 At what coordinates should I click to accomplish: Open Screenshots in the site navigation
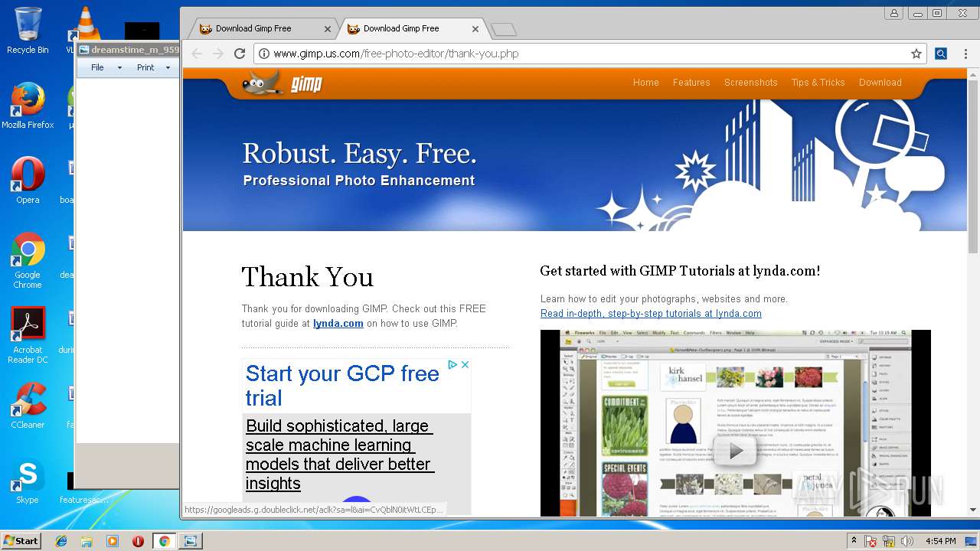pos(750,83)
